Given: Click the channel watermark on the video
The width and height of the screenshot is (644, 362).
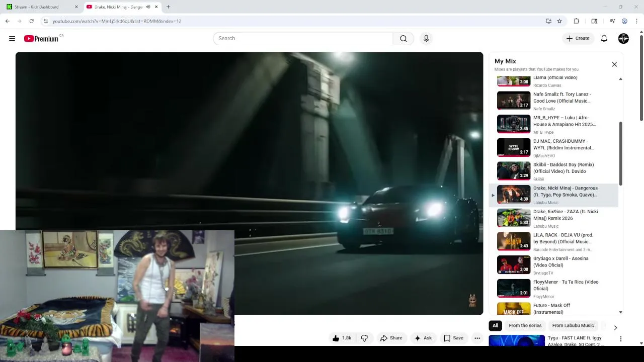Looking at the screenshot, I should click(472, 301).
